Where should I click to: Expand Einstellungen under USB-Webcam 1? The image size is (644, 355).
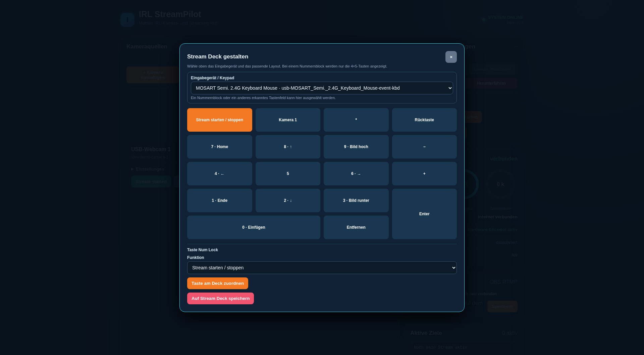(148, 169)
